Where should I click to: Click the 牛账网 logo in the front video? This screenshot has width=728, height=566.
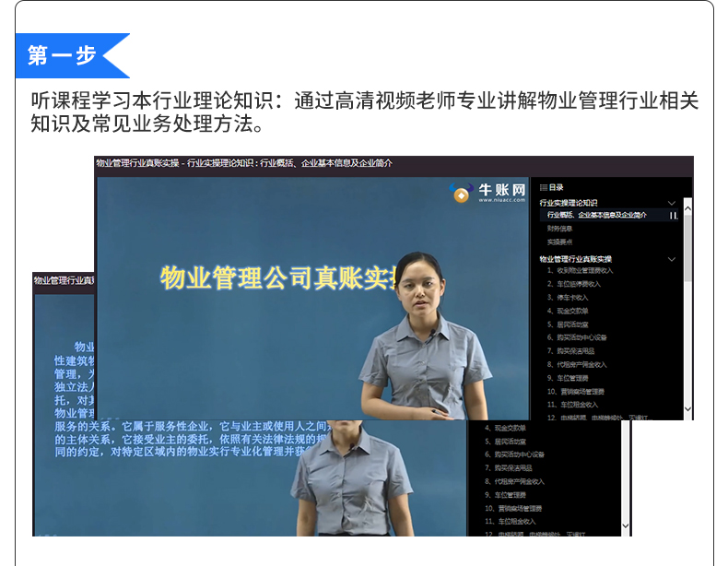point(487,193)
